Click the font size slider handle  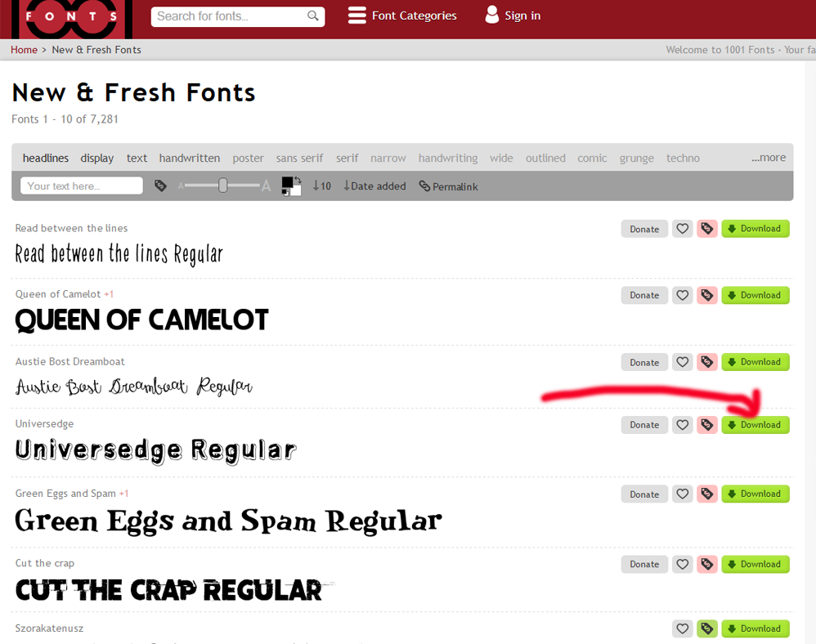pyautogui.click(x=222, y=186)
